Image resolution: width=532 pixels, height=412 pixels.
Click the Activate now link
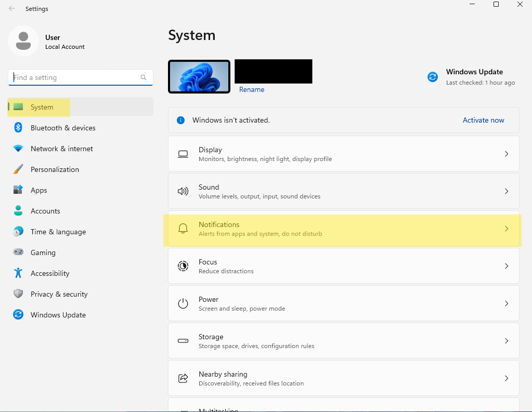(483, 120)
